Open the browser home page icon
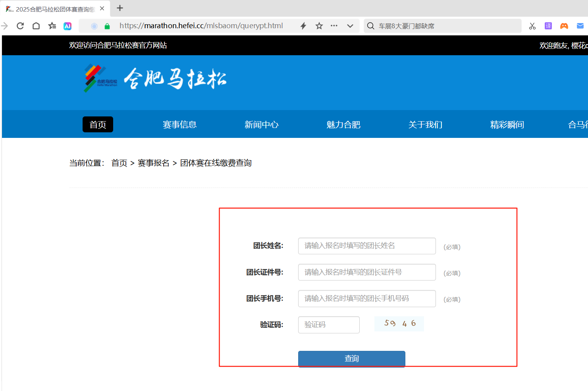Image resolution: width=588 pixels, height=391 pixels. [36, 26]
